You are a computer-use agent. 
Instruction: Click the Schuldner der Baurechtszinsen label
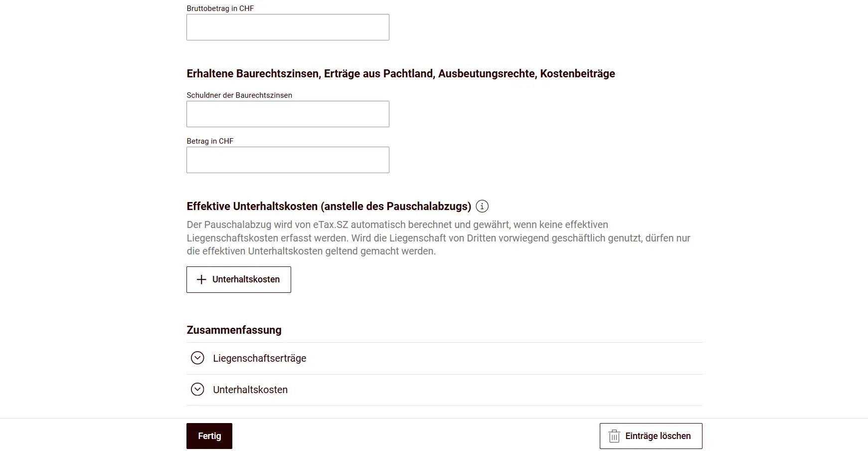pyautogui.click(x=239, y=95)
